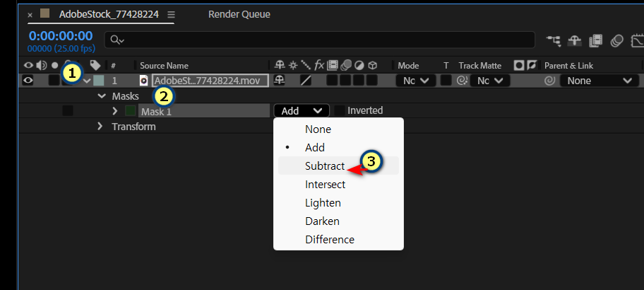Click the footage file icon on layer 1
Screen dimensions: 644x290
coord(143,81)
